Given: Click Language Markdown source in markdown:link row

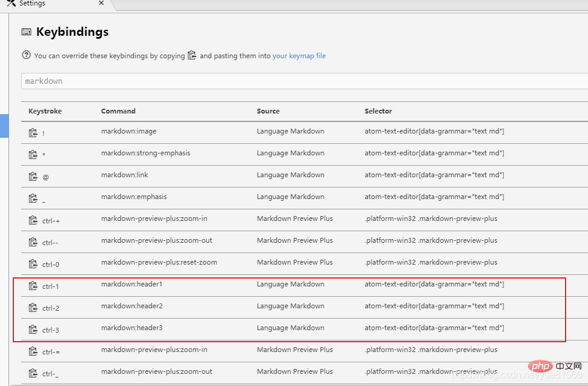Looking at the screenshot, I should [290, 175].
